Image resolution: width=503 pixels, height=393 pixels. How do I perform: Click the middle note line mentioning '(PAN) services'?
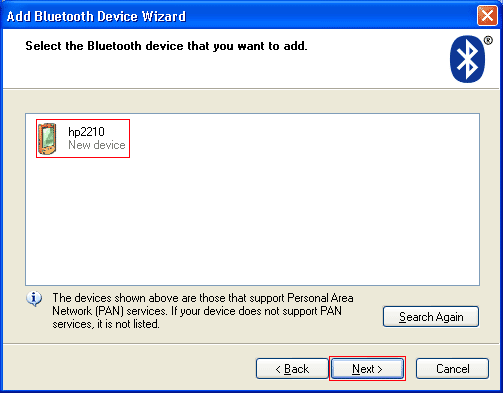point(197,311)
